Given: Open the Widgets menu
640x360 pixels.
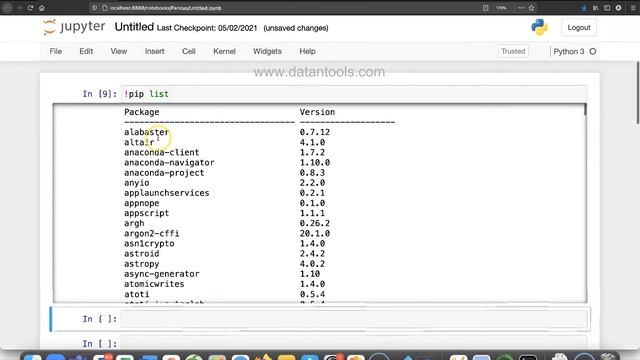Looking at the screenshot, I should pyautogui.click(x=267, y=51).
